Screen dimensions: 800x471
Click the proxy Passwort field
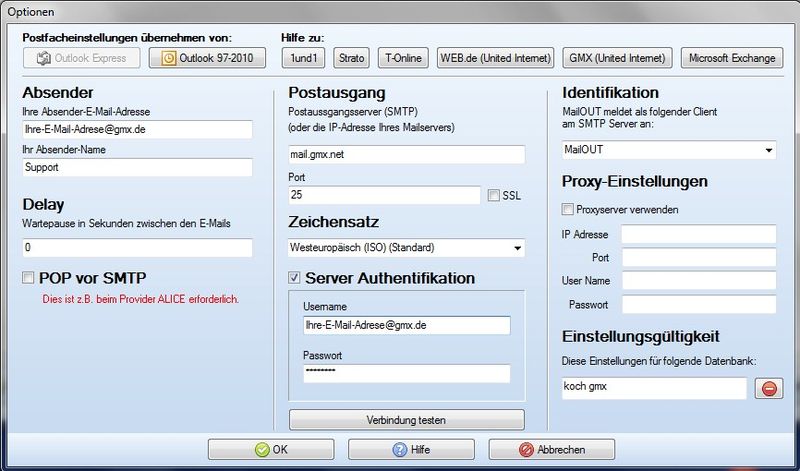click(x=699, y=305)
